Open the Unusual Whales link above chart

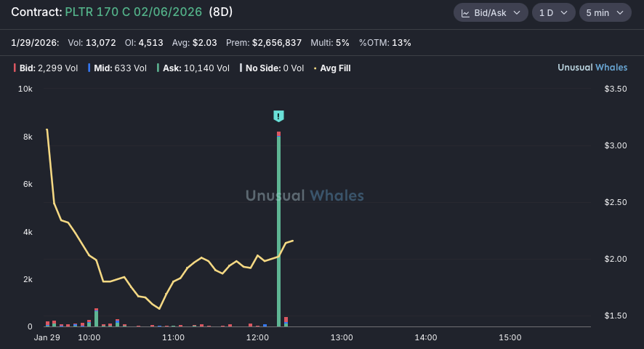[x=592, y=68]
